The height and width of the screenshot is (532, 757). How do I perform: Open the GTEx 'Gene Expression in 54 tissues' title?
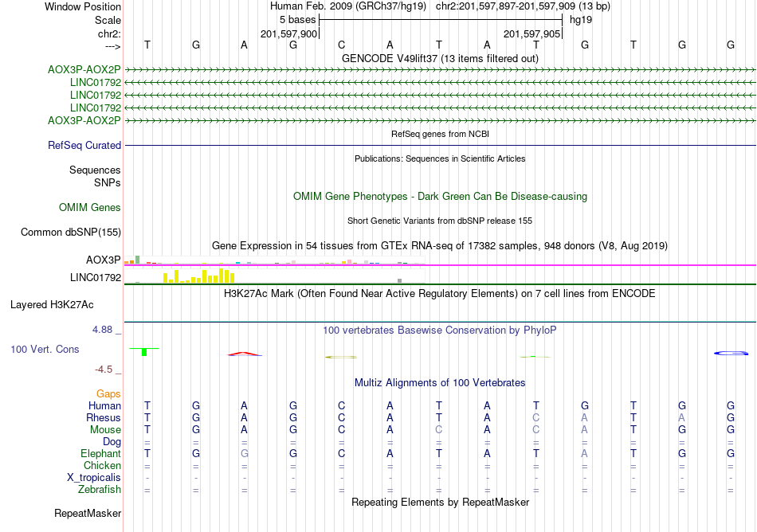pos(440,245)
